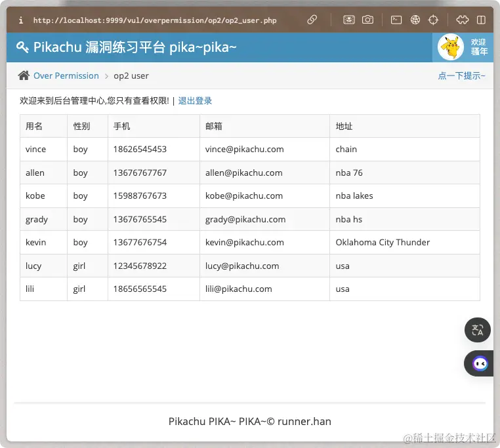Click the copy link icon in toolbar
Image resolution: width=500 pixels, height=448 pixels.
(x=312, y=20)
